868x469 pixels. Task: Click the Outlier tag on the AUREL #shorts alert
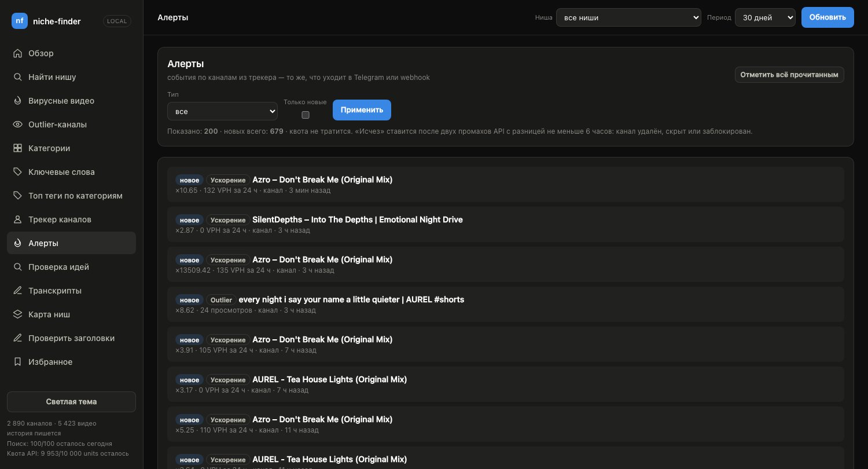tap(221, 300)
